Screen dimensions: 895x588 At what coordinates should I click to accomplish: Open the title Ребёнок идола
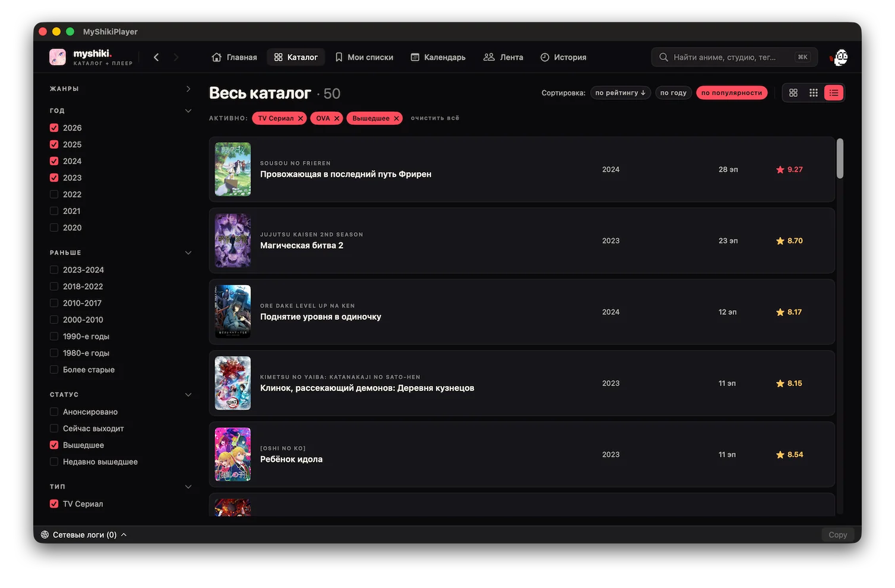coord(291,459)
